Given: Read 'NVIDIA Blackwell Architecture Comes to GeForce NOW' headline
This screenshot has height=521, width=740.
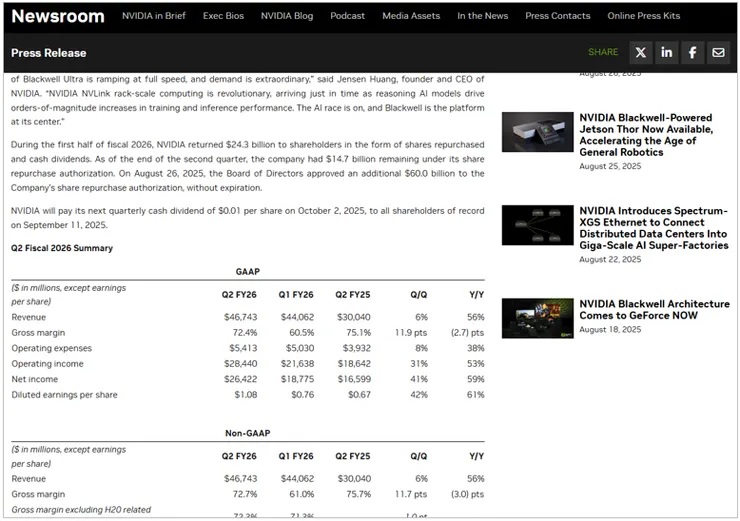Looking at the screenshot, I should pos(655,310).
